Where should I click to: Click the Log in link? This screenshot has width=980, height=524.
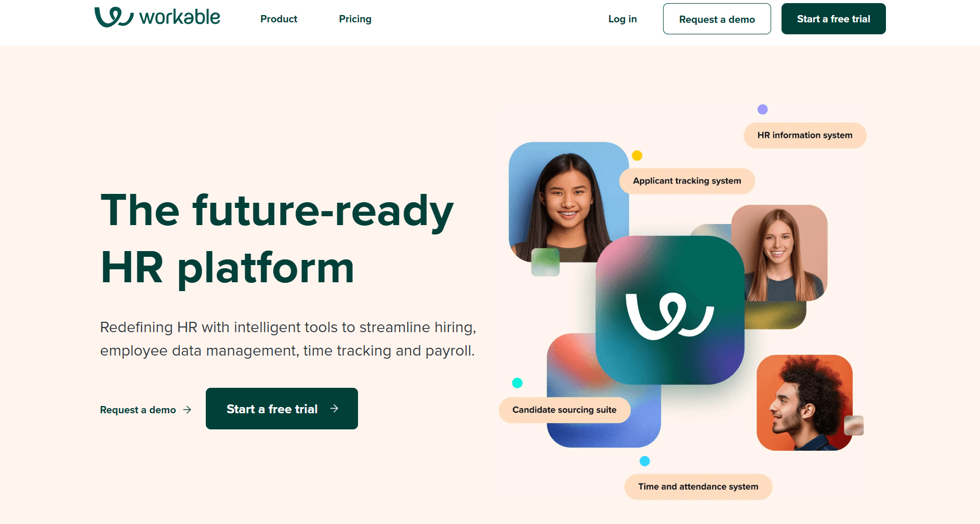click(x=623, y=19)
